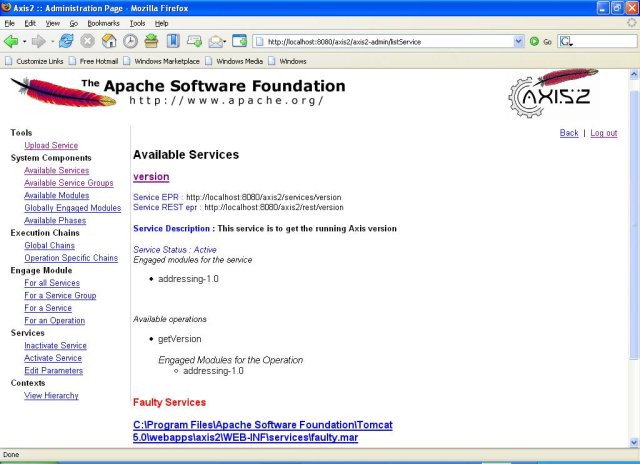The height and width of the screenshot is (464, 640).
Task: Click the Mail envelope icon
Action: [x=215, y=41]
